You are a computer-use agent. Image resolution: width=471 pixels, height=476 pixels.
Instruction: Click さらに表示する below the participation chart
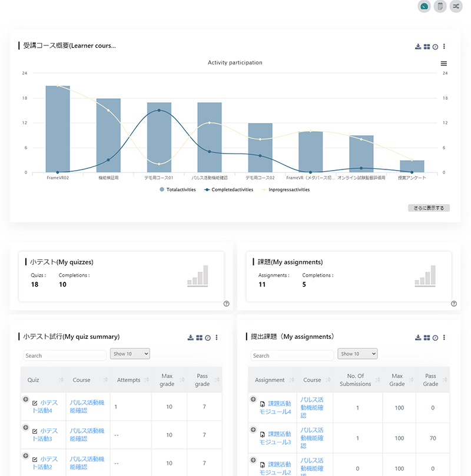point(428,208)
